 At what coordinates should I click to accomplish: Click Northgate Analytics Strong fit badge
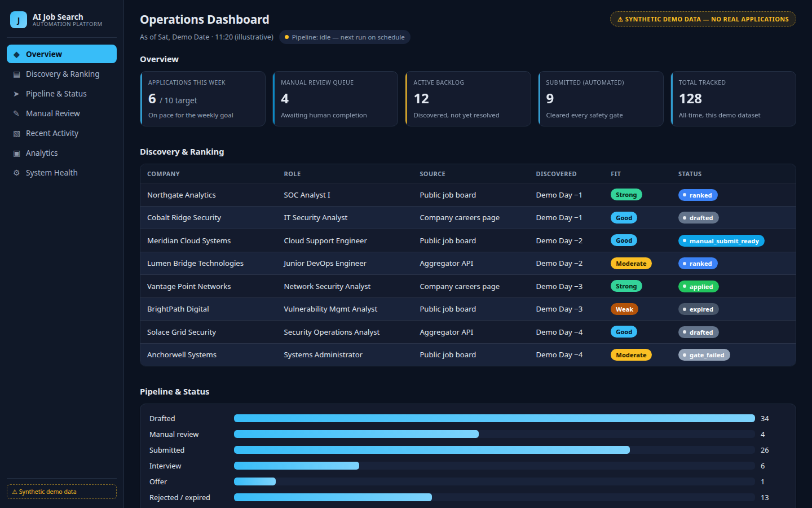626,195
